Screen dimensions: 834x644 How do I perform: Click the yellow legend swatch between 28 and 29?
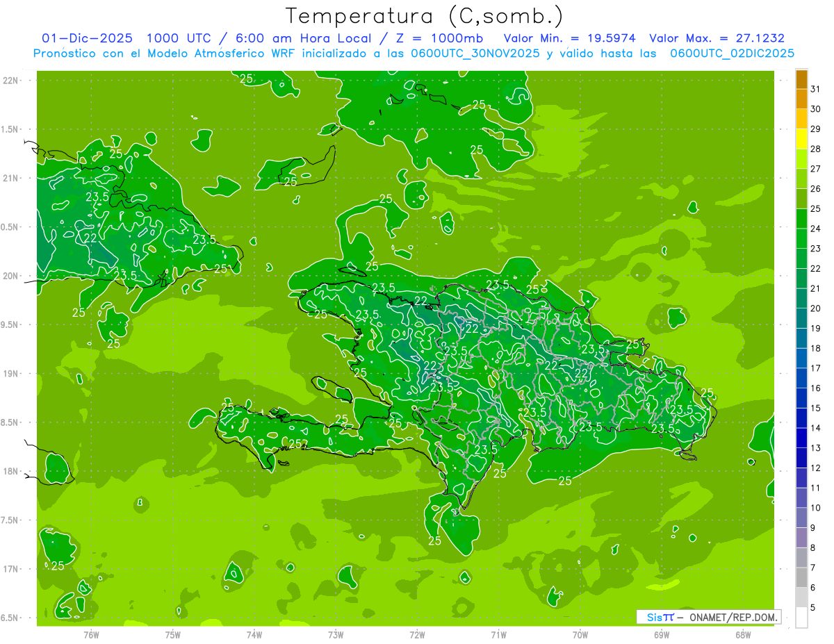click(801, 138)
